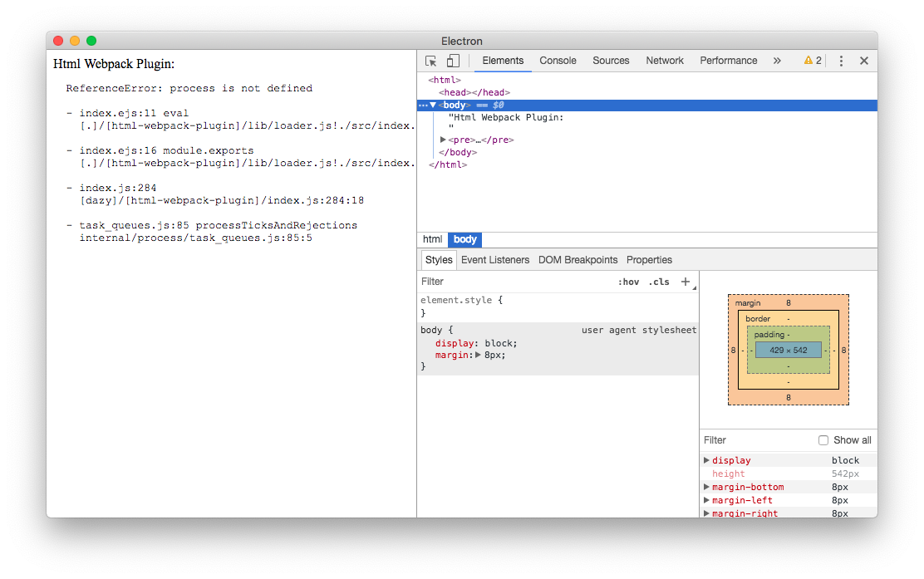The image size is (924, 579).
Task: Click the "index.ejs:11 eval" stack line
Action: coord(134,113)
